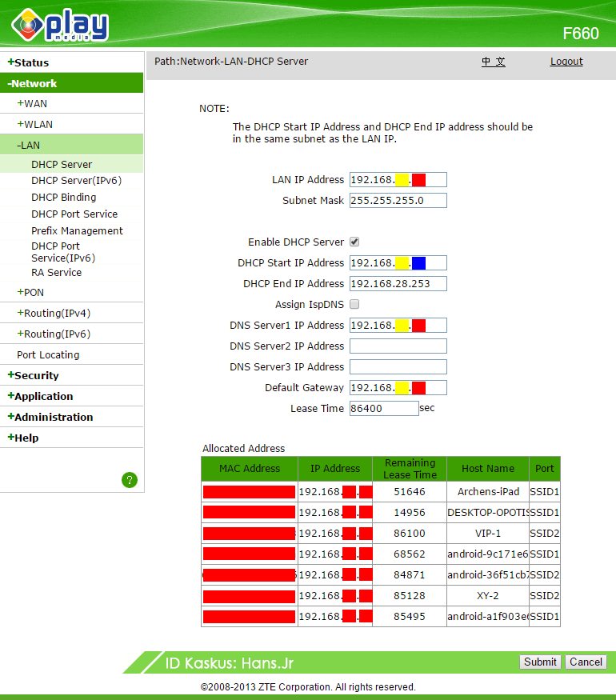616x700 pixels.
Task: Expand the WAN submenu
Action: click(33, 103)
